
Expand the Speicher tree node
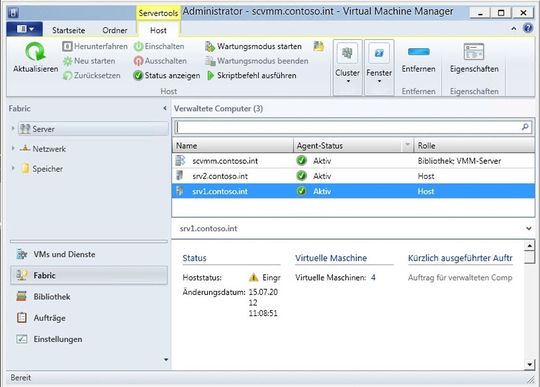tap(13, 168)
